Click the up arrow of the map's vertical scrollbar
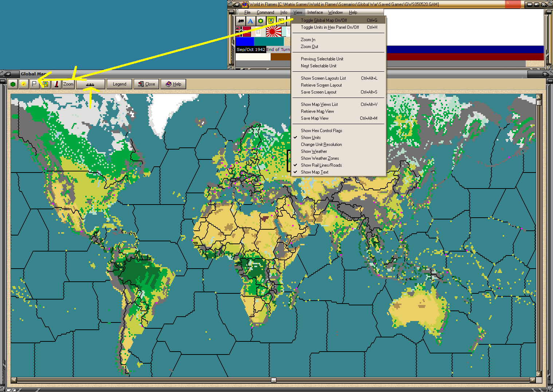This screenshot has width=553, height=392. pyautogui.click(x=539, y=97)
